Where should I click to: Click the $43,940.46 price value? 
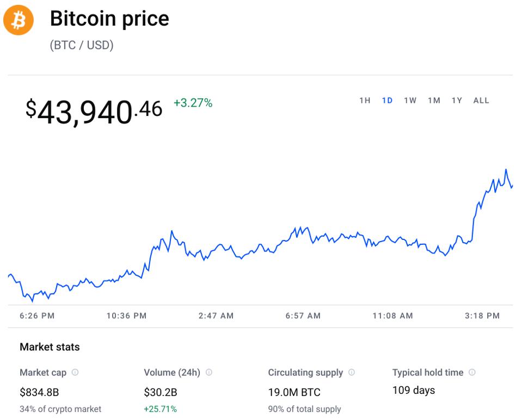pos(94,111)
